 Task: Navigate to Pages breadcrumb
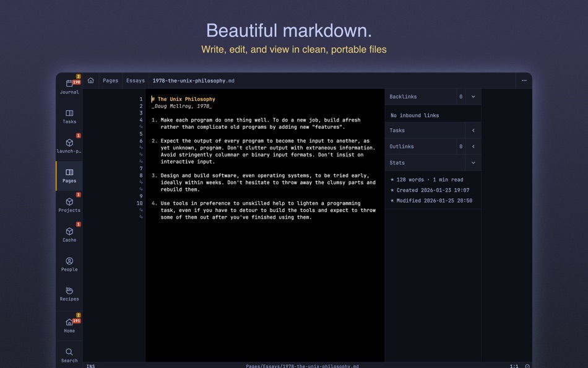coord(110,81)
